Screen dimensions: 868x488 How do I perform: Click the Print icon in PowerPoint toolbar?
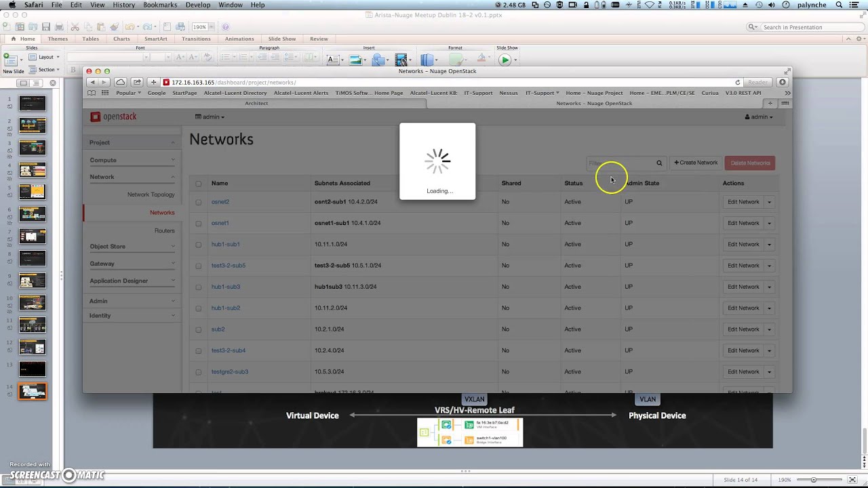pyautogui.click(x=59, y=27)
